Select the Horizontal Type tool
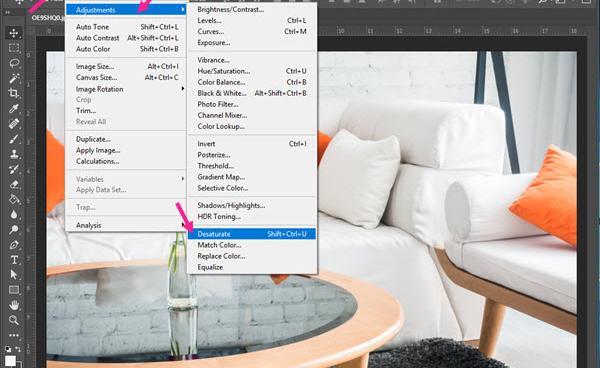The width and height of the screenshot is (600, 368). coord(14,260)
